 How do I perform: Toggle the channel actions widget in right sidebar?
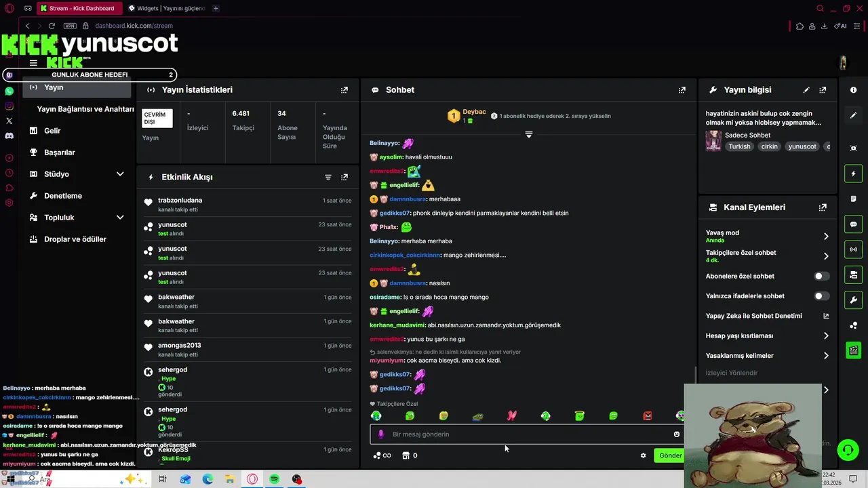pos(854,274)
